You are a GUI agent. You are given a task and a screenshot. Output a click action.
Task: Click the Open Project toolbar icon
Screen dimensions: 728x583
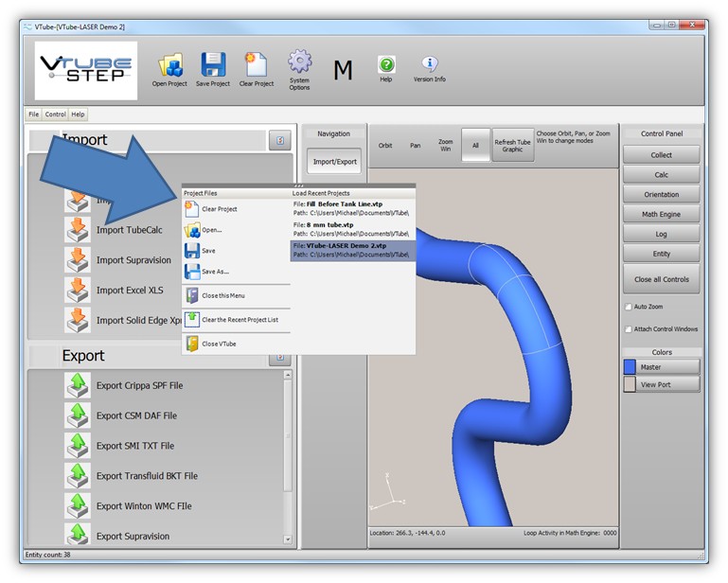click(x=169, y=65)
